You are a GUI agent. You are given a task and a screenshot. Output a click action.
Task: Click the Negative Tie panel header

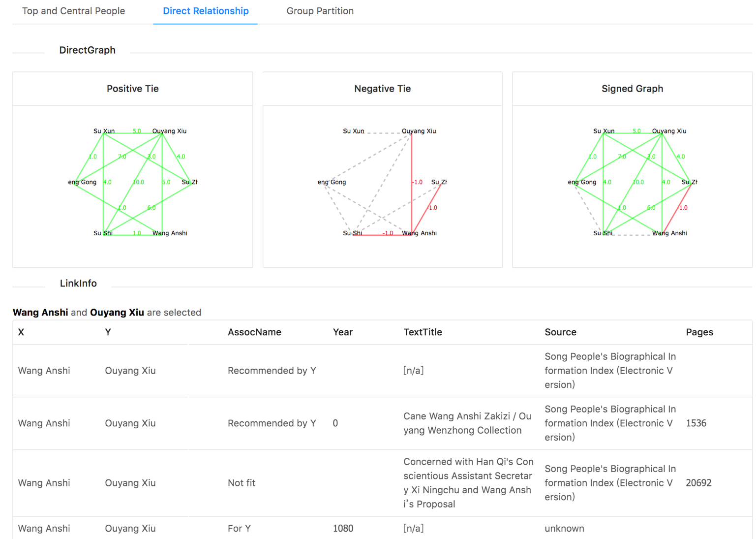click(383, 89)
